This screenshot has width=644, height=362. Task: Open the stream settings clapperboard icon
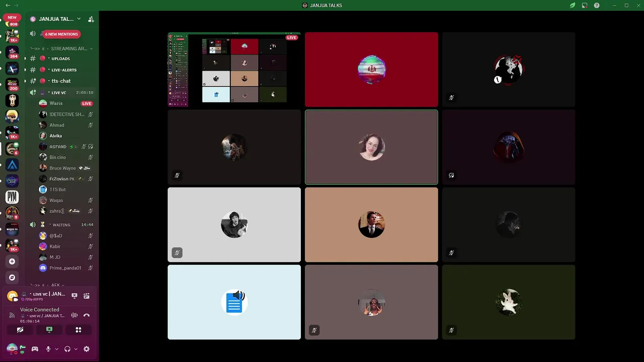coord(87,296)
